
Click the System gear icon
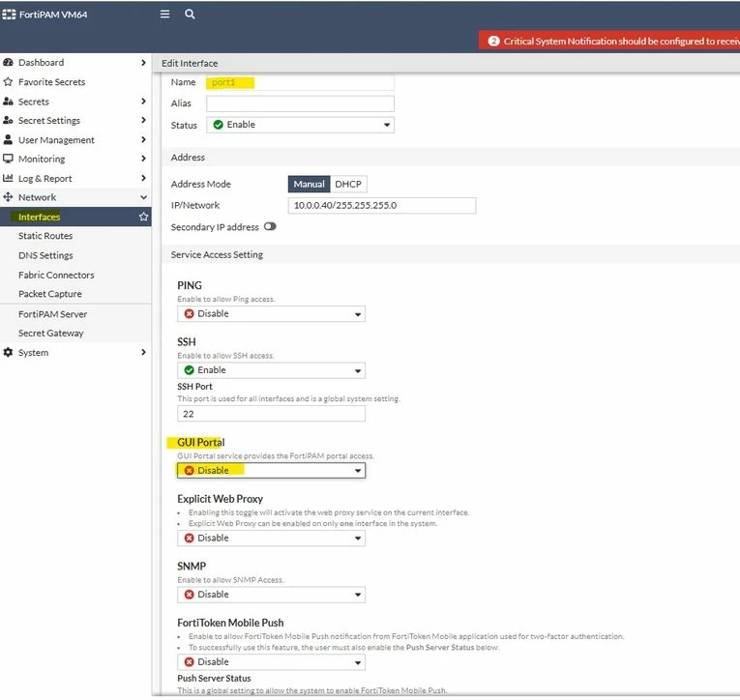point(8,352)
